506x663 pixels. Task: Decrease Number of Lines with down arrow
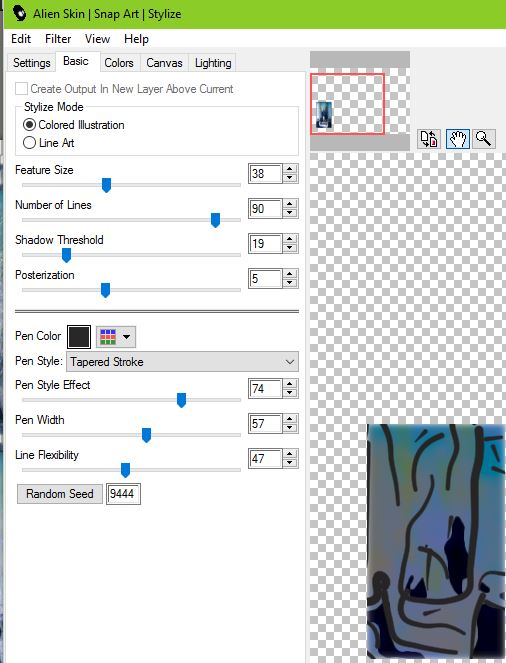(x=290, y=214)
